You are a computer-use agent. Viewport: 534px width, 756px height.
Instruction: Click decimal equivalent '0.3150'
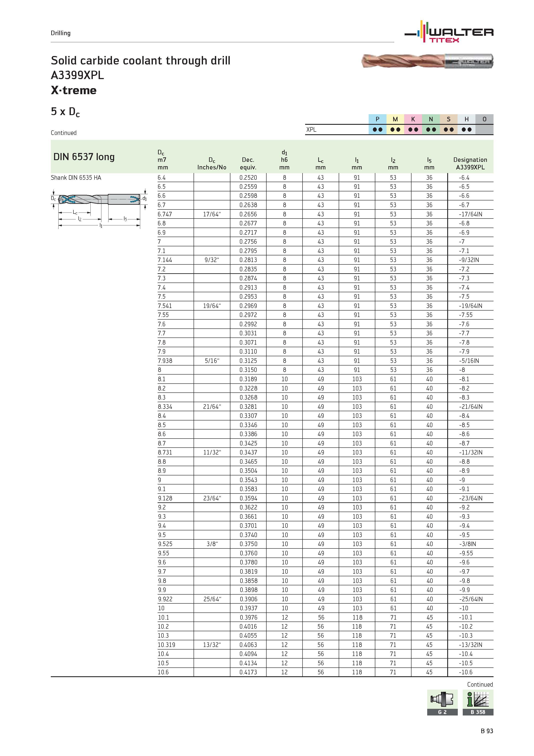pyautogui.click(x=248, y=370)
